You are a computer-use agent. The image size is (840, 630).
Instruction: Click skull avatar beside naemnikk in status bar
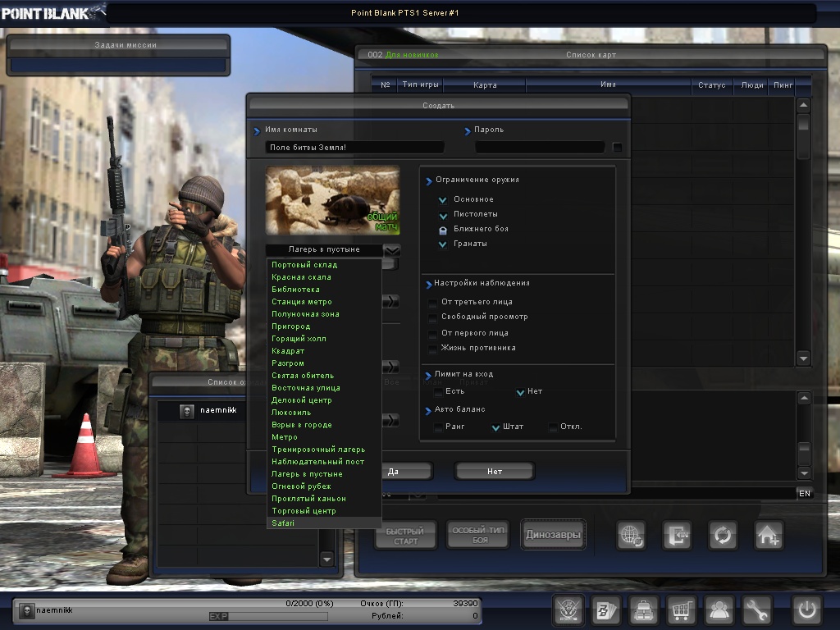[26, 610]
